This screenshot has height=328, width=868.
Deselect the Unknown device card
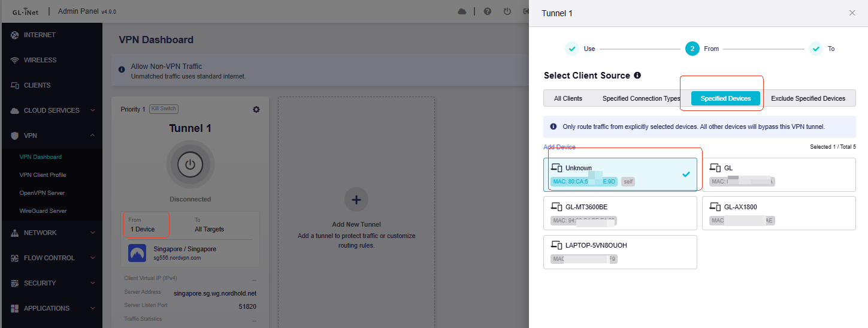pos(620,174)
